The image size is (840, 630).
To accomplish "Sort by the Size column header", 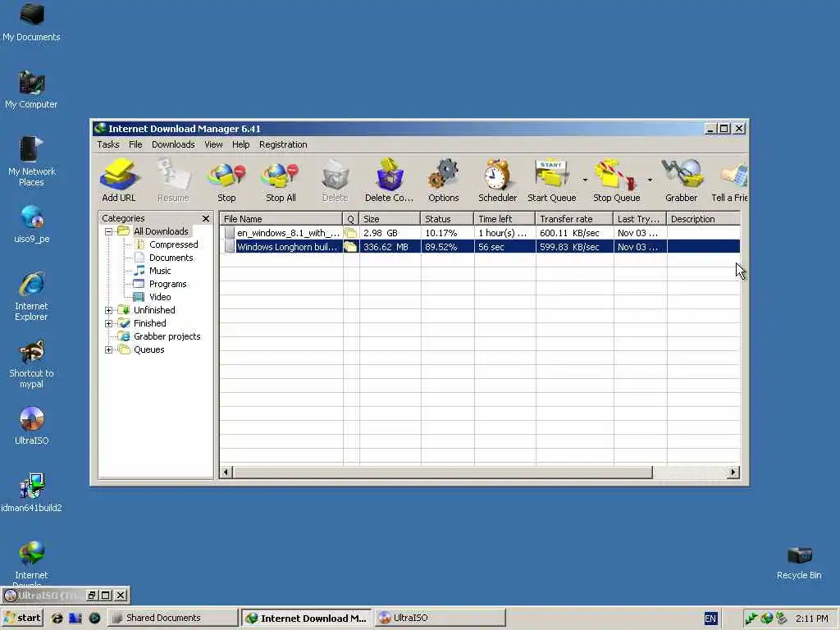I will (x=390, y=218).
